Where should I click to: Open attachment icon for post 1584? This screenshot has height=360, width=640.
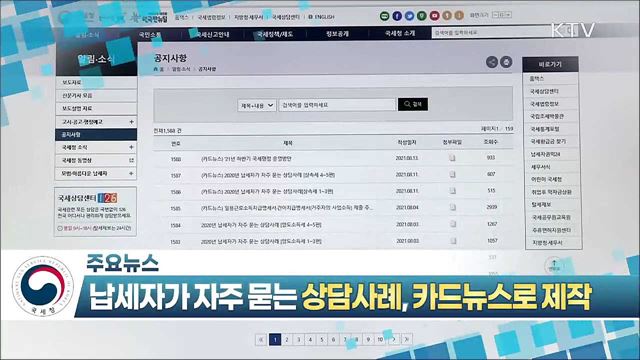pyautogui.click(x=453, y=224)
